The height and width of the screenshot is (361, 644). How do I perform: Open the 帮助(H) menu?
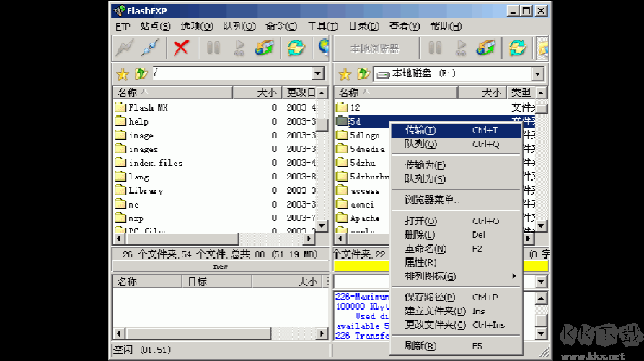446,27
